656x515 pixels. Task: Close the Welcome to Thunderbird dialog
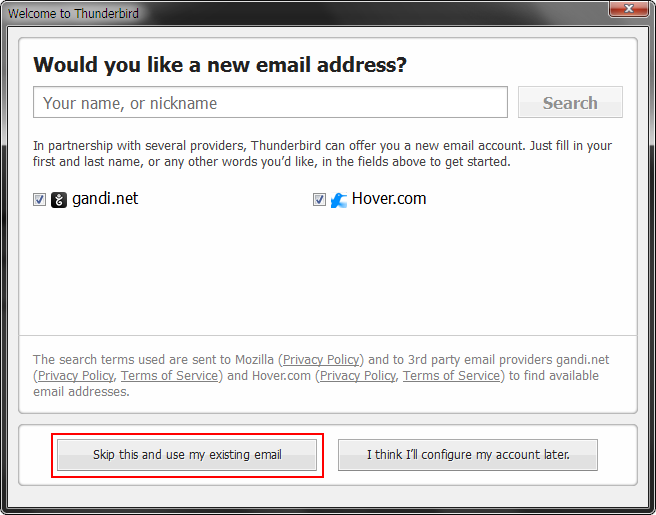628,8
